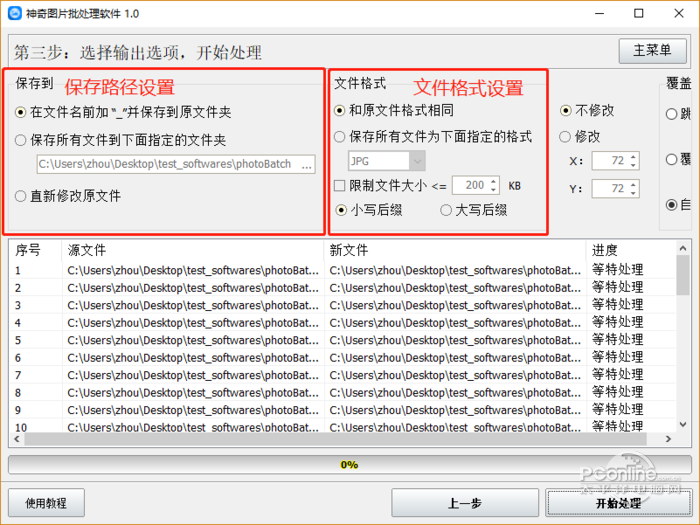The width and height of the screenshot is (700, 525).
Task: Browse output folder with the ... button
Action: [x=307, y=165]
